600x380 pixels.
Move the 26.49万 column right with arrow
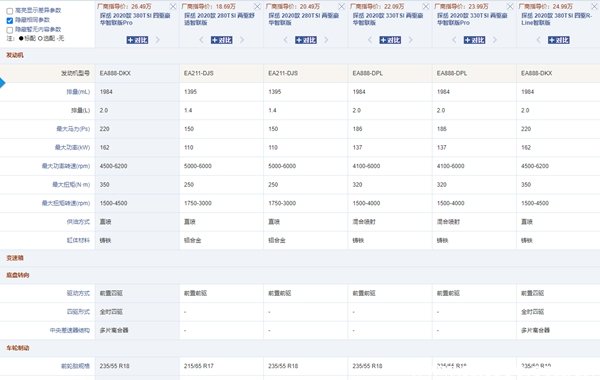coord(157,40)
